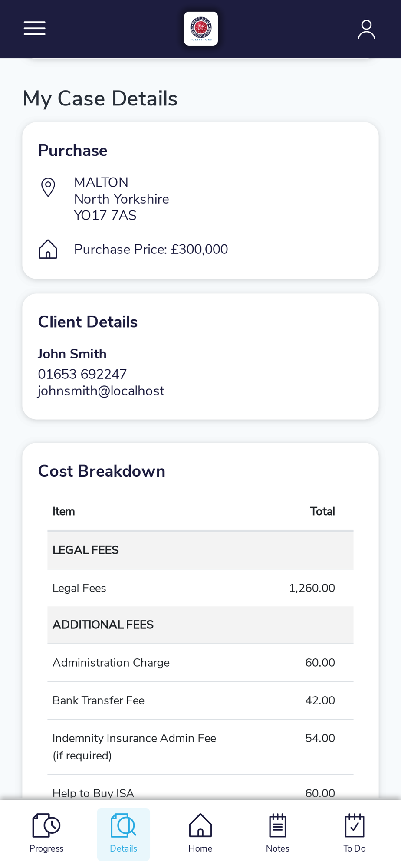Select the Details tab
This screenshot has height=868, width=401.
(123, 834)
